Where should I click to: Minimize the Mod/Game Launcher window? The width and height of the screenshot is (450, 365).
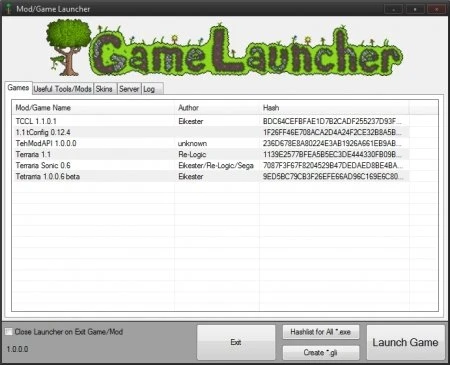[x=393, y=9]
